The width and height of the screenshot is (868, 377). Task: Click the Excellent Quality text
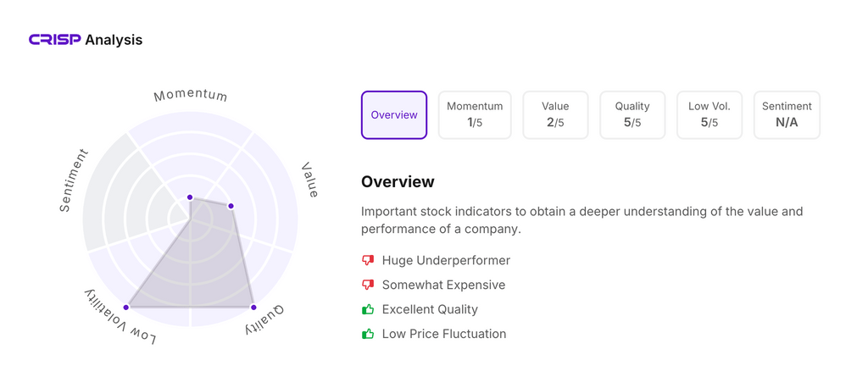click(430, 309)
